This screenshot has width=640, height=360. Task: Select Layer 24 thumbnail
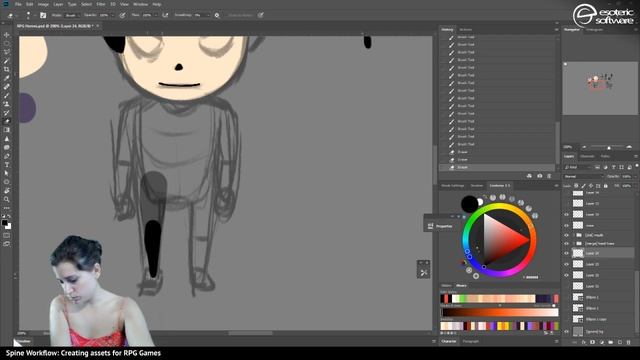tap(578, 253)
